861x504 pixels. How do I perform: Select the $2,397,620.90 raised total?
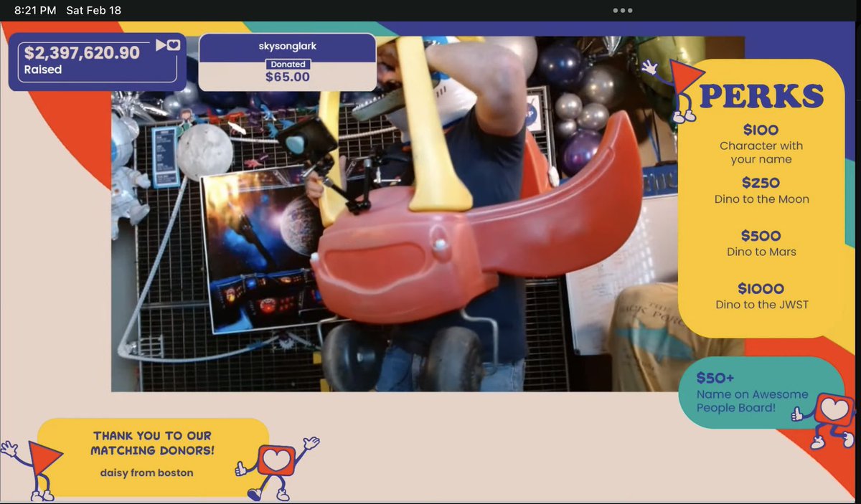click(x=82, y=52)
